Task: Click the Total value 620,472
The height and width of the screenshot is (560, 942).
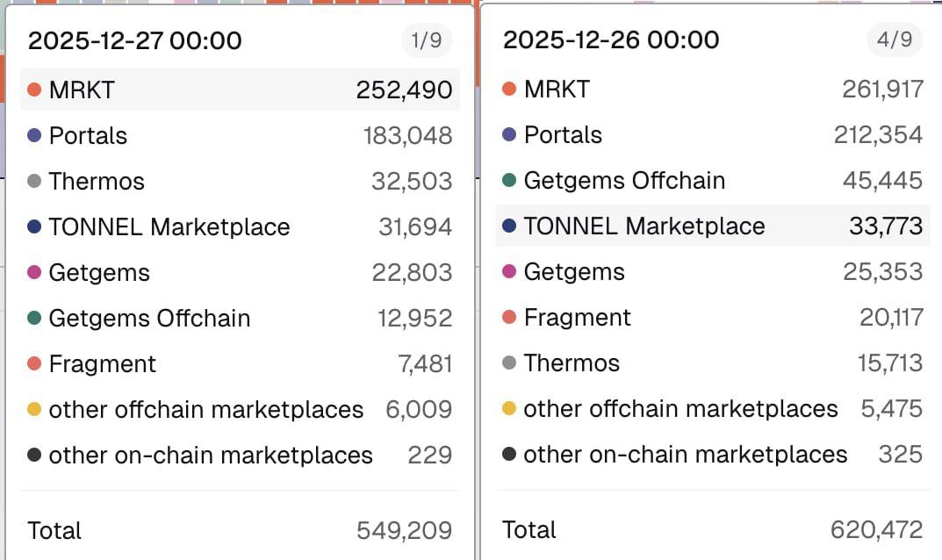Action: pyautogui.click(x=876, y=530)
